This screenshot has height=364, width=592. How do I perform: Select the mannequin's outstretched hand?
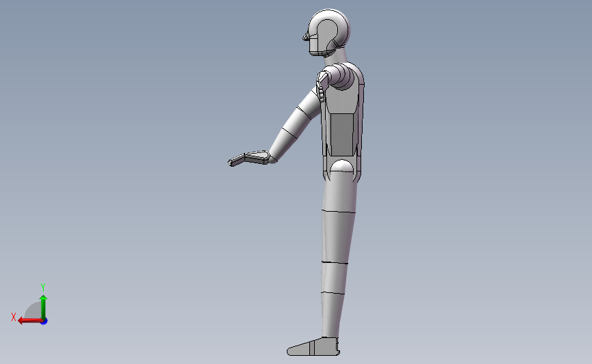tap(249, 158)
